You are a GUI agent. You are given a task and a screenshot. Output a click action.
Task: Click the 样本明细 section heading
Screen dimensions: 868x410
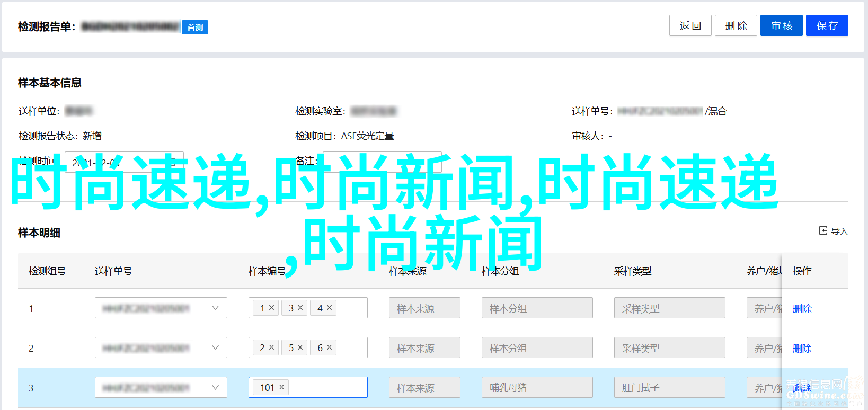tap(39, 233)
